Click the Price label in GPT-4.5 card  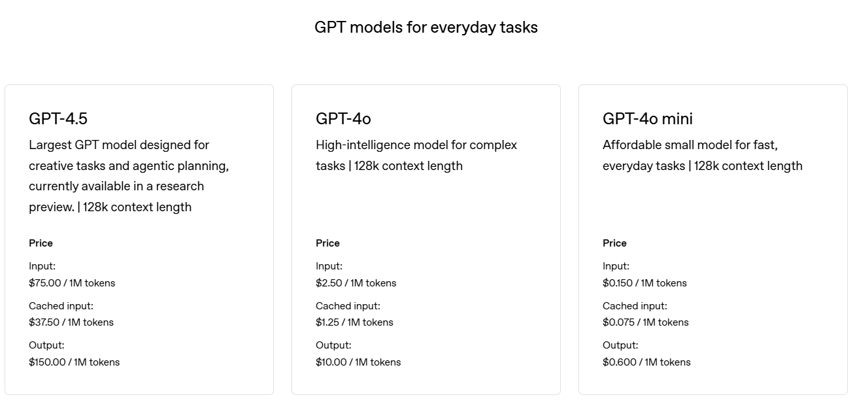pos(41,243)
